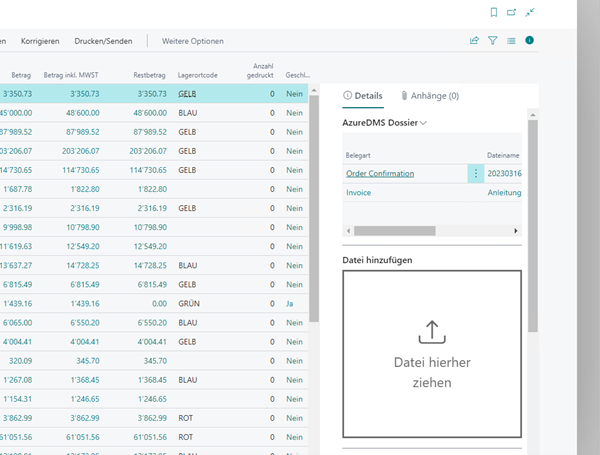Switch to the Anhänge (0) tab
This screenshot has height=455, width=600.
(x=430, y=96)
